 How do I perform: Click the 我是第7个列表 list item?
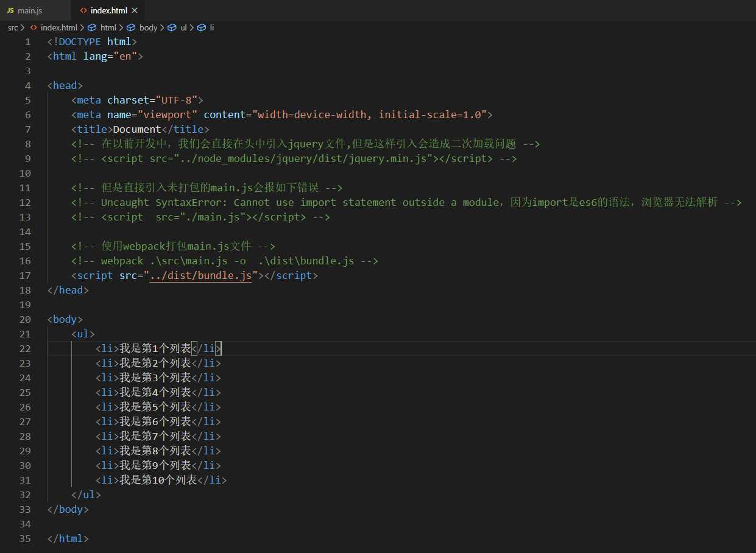(158, 436)
